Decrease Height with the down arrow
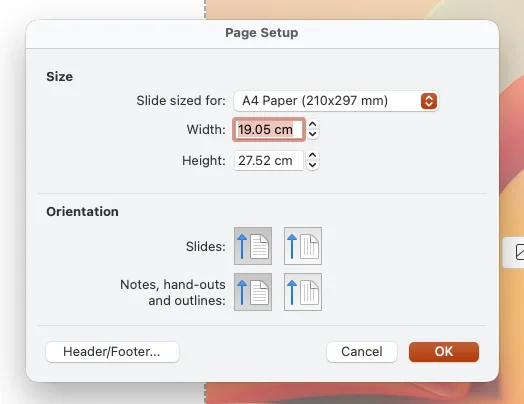524x404 pixels. [x=312, y=165]
